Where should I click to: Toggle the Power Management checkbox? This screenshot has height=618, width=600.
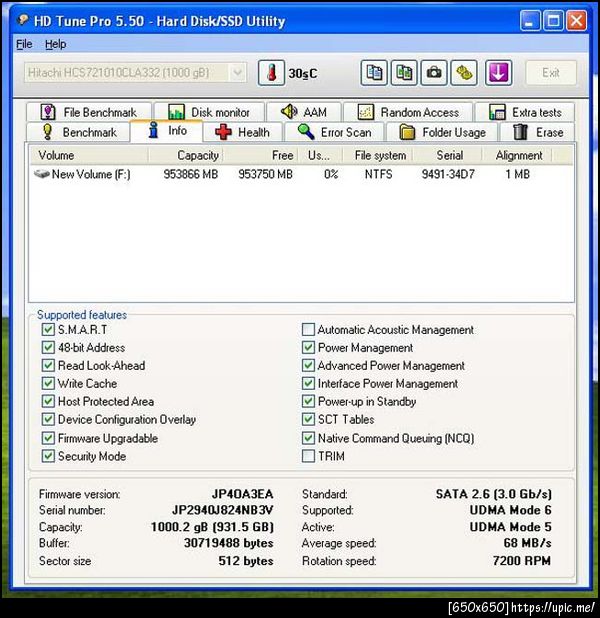tap(308, 348)
